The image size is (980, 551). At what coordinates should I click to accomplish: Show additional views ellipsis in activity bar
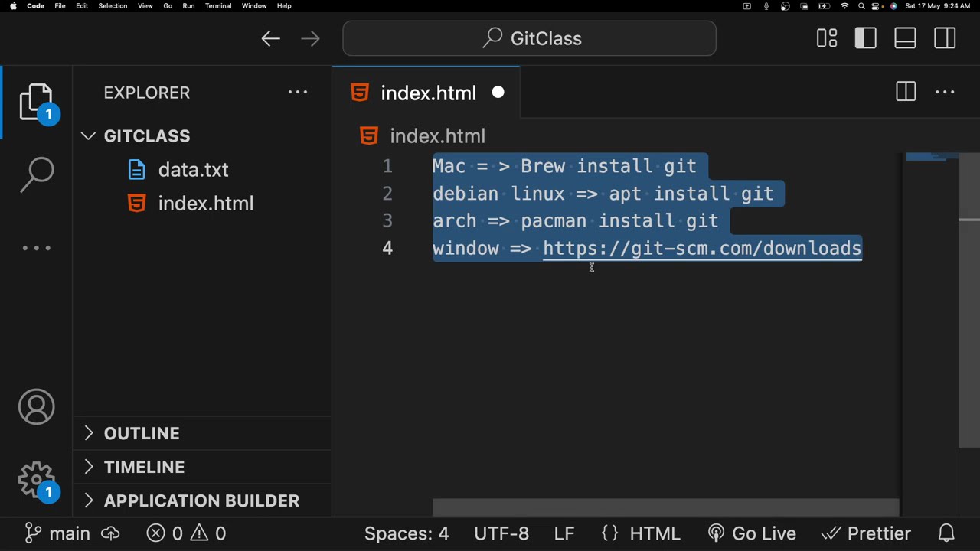click(x=37, y=248)
